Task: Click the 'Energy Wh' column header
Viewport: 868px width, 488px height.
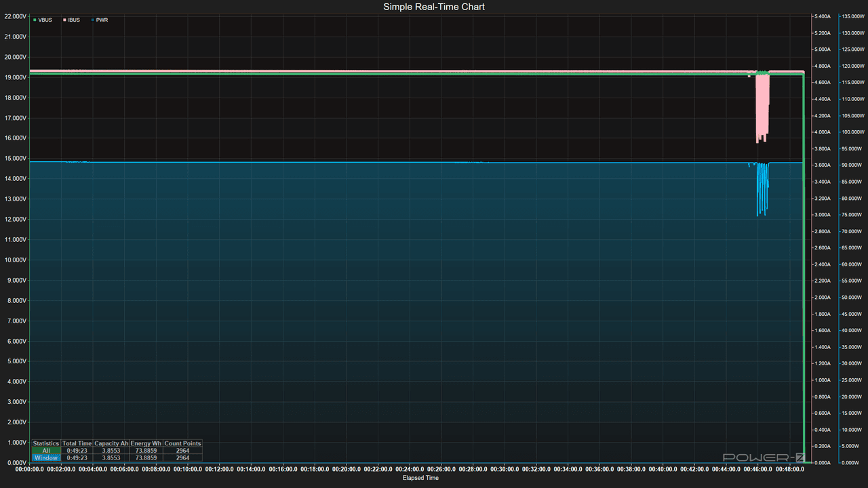Action: (146, 443)
